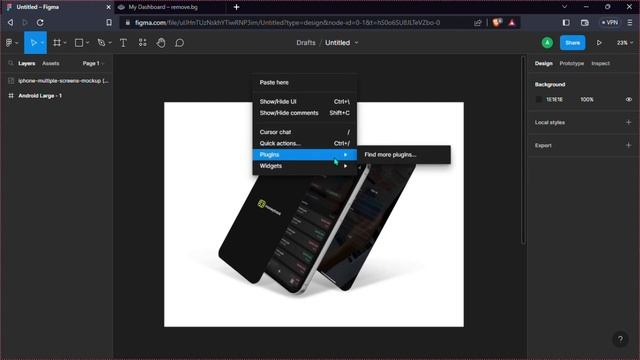The height and width of the screenshot is (360, 640).
Task: Add an Export setting with plus
Action: pyautogui.click(x=629, y=145)
